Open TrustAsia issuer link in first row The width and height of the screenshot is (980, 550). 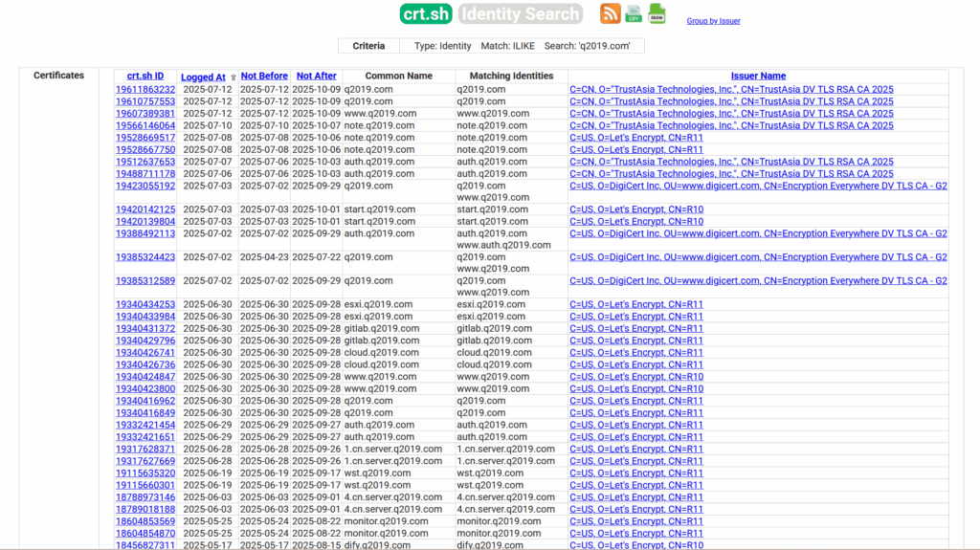(731, 90)
